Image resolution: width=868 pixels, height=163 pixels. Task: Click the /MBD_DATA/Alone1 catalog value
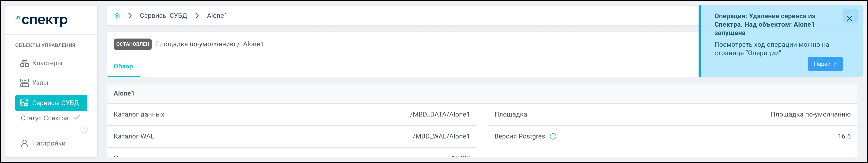pos(440,114)
